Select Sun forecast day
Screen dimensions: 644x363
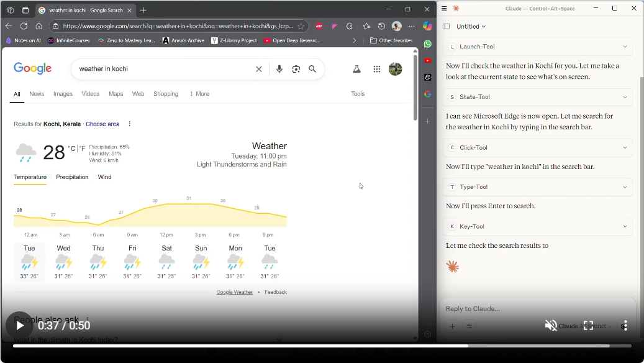click(201, 262)
